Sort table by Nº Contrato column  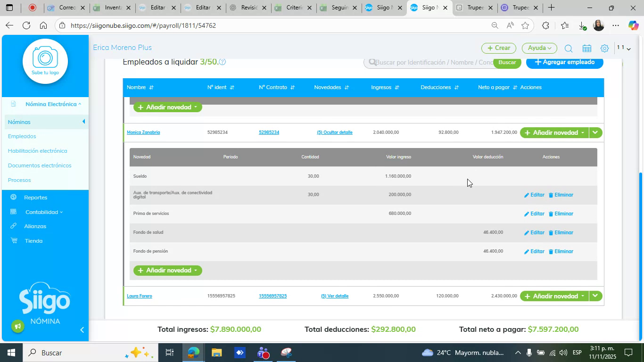coord(292,88)
